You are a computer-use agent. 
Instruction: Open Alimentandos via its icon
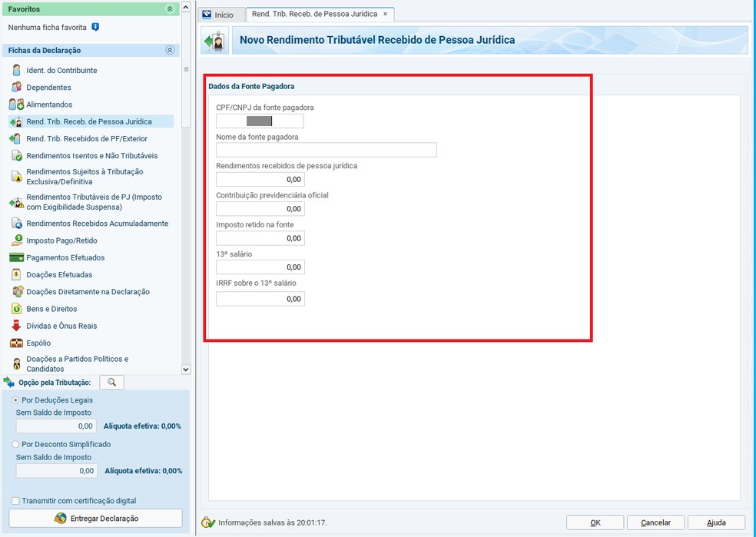[x=16, y=104]
